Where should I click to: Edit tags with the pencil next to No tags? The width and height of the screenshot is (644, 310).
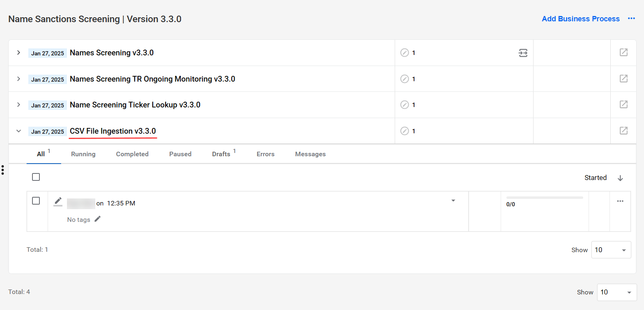(x=97, y=219)
